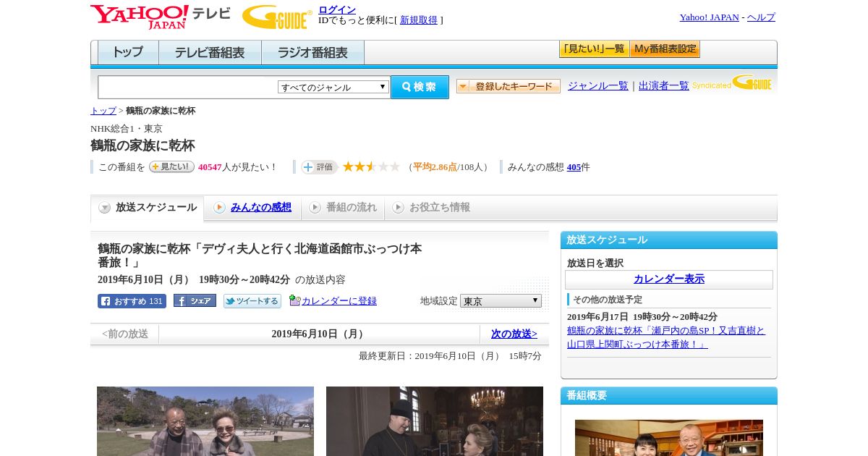This screenshot has width=868, height=456.
Task: Open the 出演者一覧 link
Action: 664,85
